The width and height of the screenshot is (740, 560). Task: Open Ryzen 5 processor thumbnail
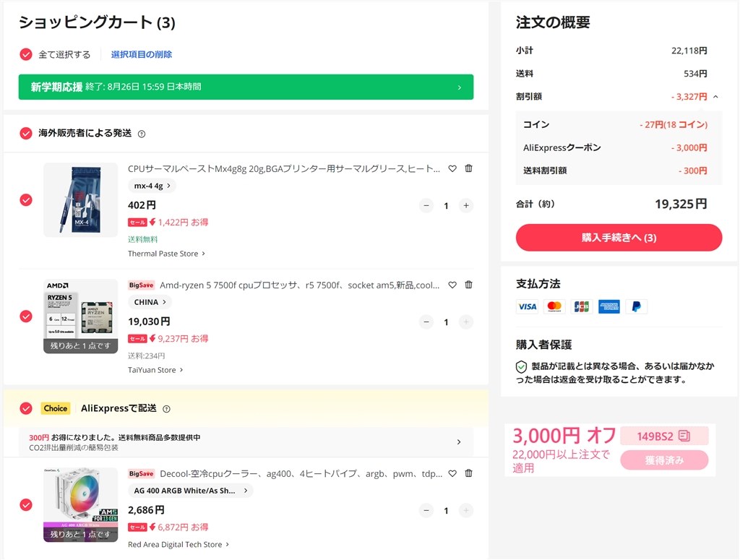coord(81,316)
